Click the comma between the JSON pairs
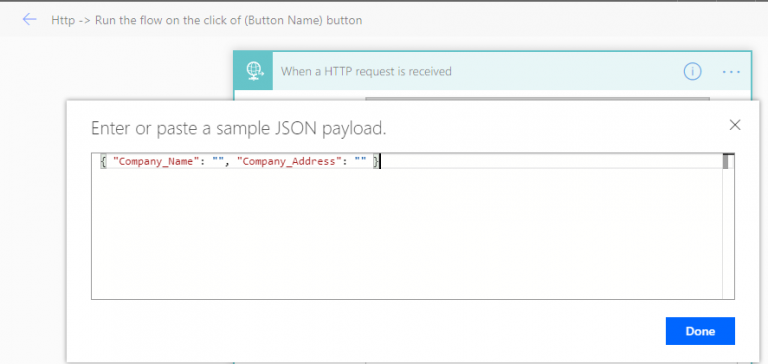The image size is (768, 364). click(227, 163)
